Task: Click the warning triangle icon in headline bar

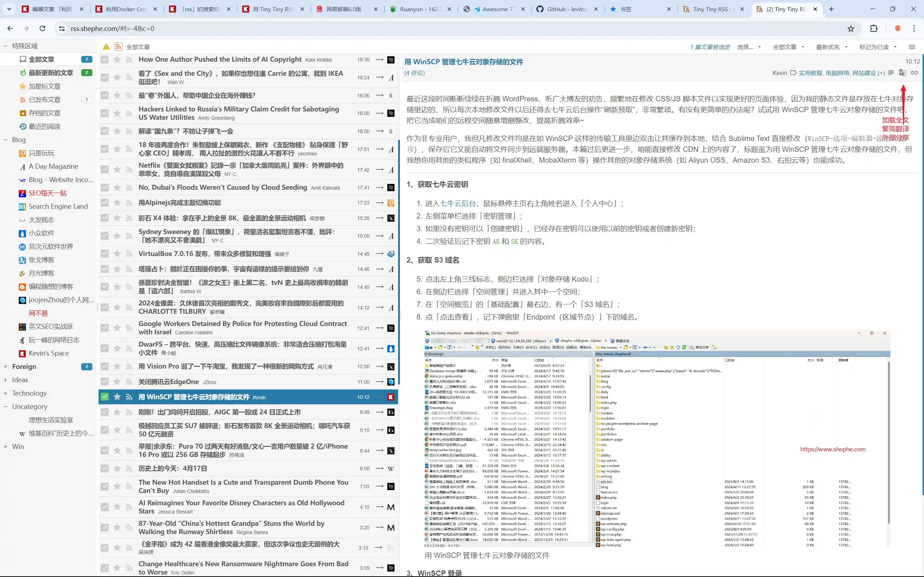Action: point(106,47)
